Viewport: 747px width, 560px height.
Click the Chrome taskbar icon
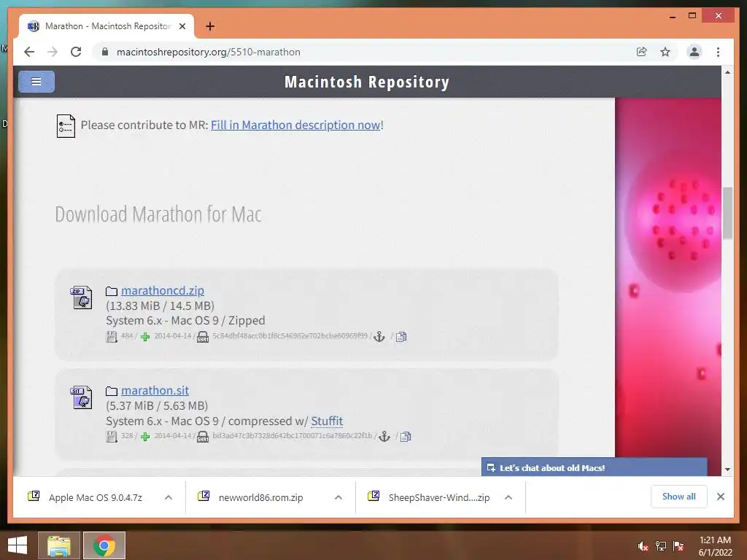[104, 545]
